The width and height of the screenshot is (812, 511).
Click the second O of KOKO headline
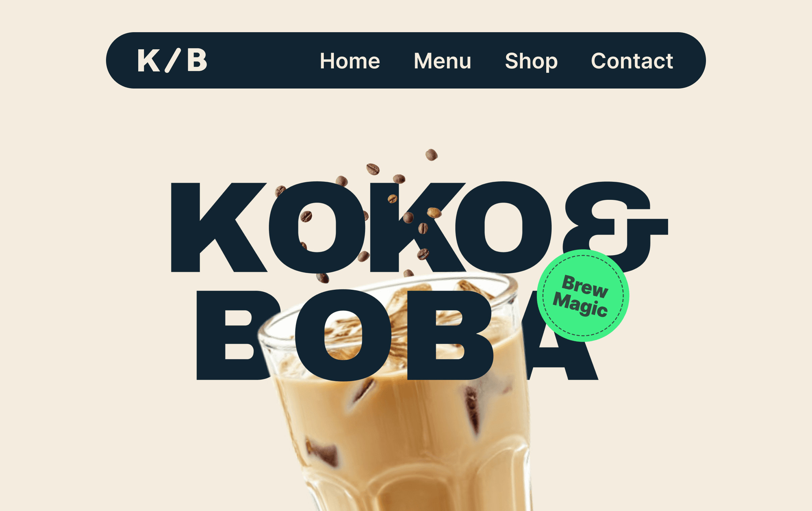[x=503, y=227]
